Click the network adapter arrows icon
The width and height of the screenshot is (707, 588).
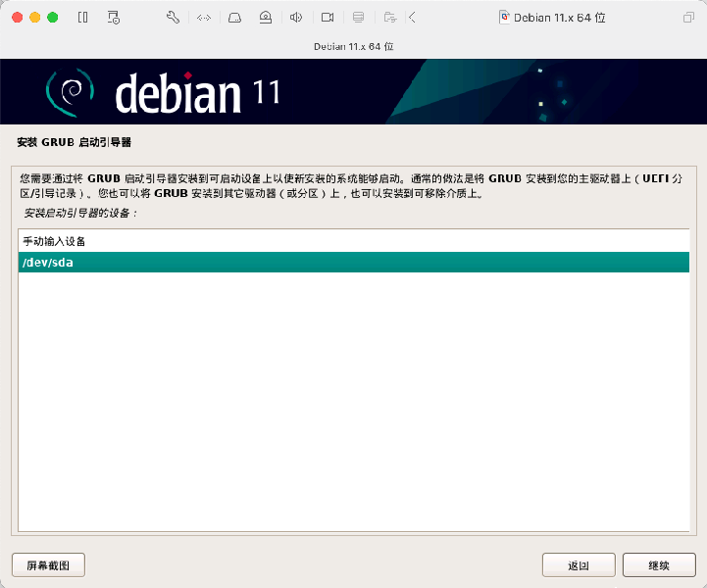pos(204,18)
